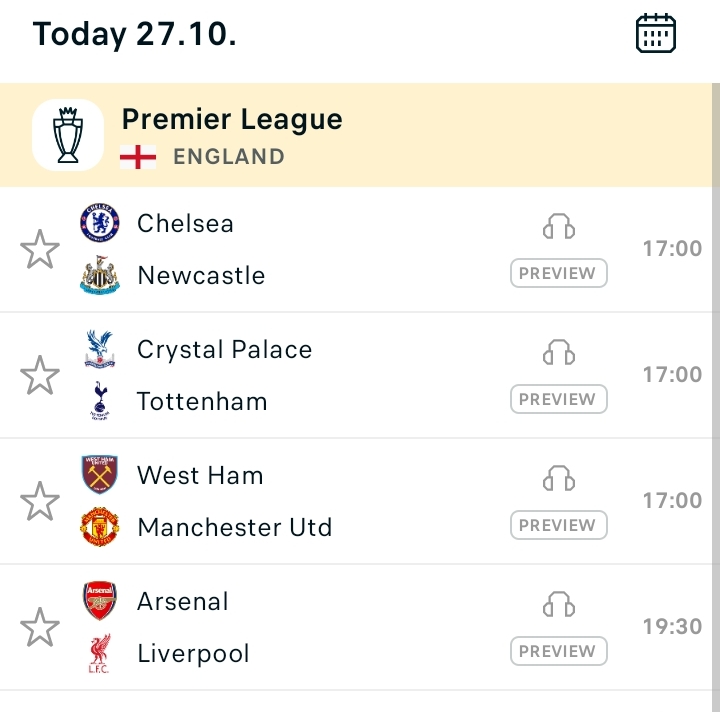Open the Premier League header title
720x712 pixels.
coord(232,119)
